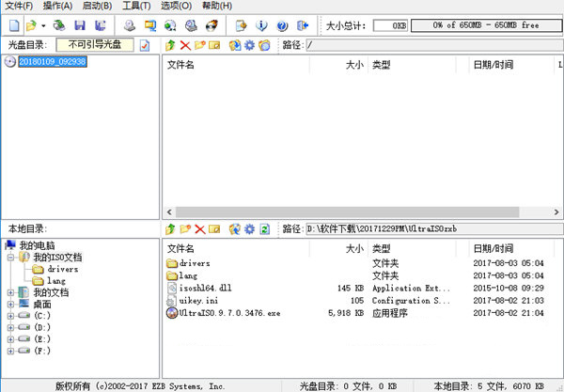The height and width of the screenshot is (392, 564).
Task: Expand the 我的文档 tree node
Action: click(x=10, y=292)
